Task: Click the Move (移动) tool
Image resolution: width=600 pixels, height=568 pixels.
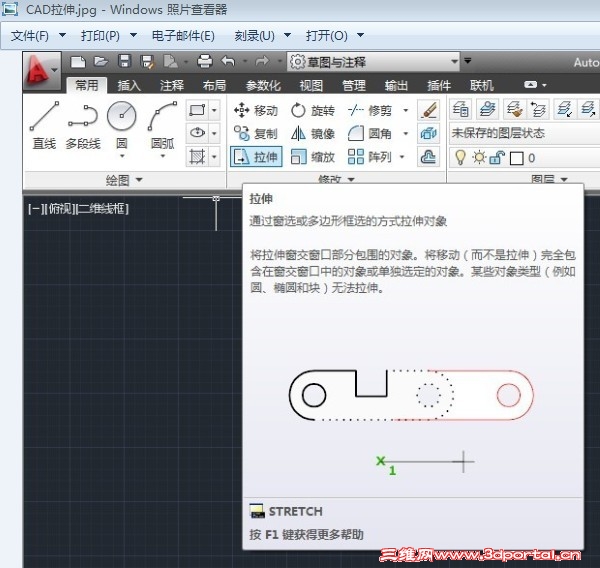Action: 256,111
